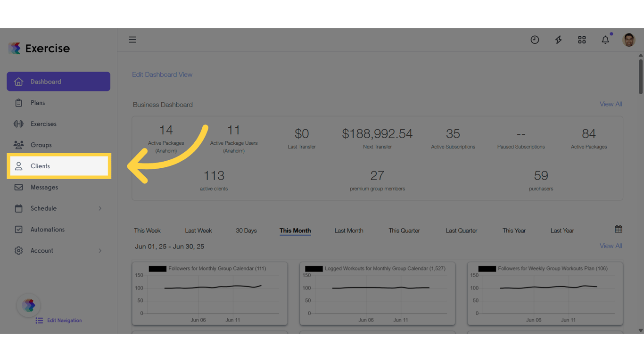Open the Groups section icon

[x=18, y=145]
